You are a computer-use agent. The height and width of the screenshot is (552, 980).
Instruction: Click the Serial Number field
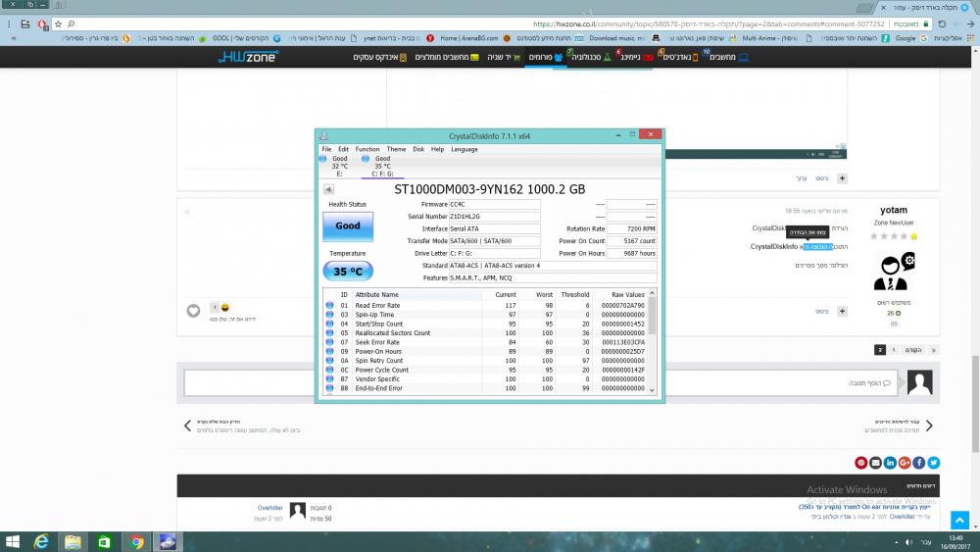click(x=494, y=217)
